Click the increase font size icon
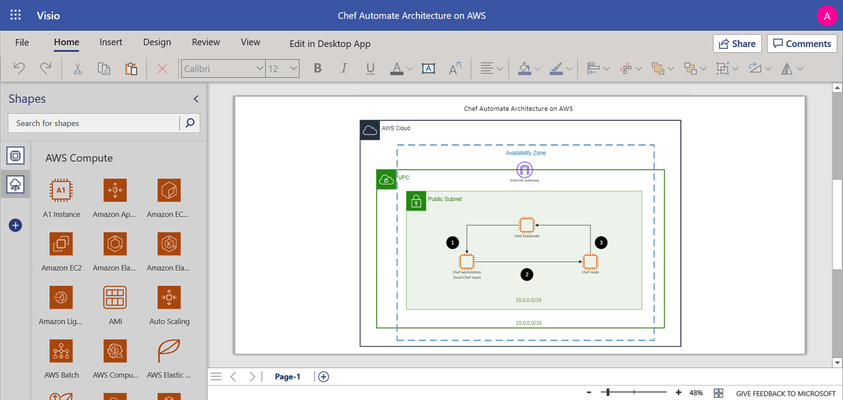This screenshot has height=400, width=843. click(455, 68)
